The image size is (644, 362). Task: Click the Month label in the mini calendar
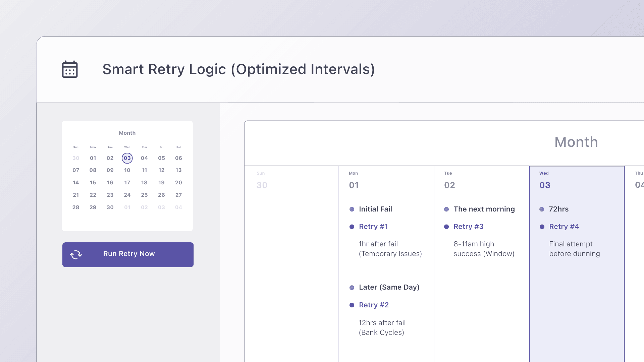click(x=127, y=133)
